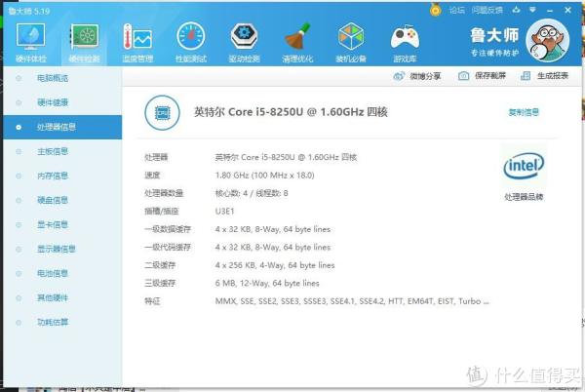
Task: Click the 二级缓存 row label
Action: click(x=160, y=265)
